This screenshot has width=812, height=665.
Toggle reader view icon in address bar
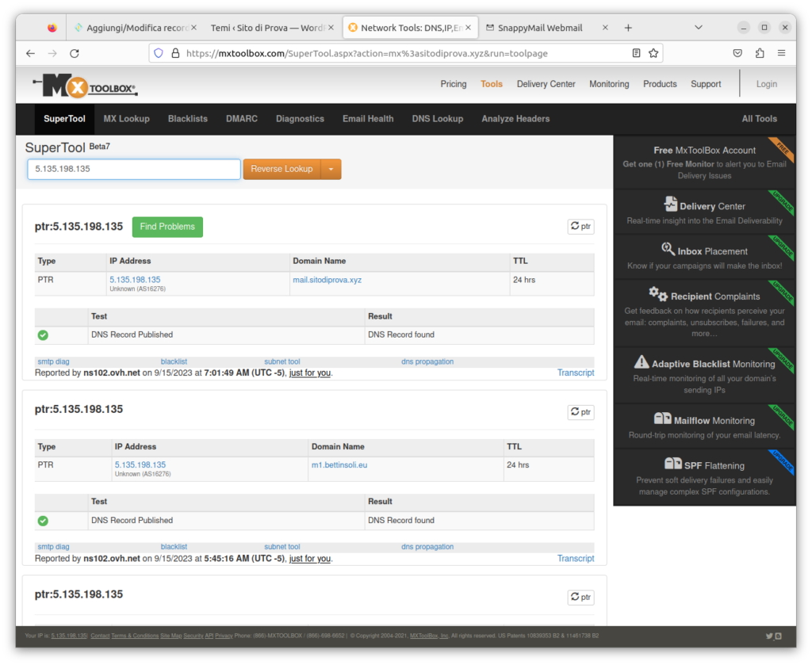point(637,53)
